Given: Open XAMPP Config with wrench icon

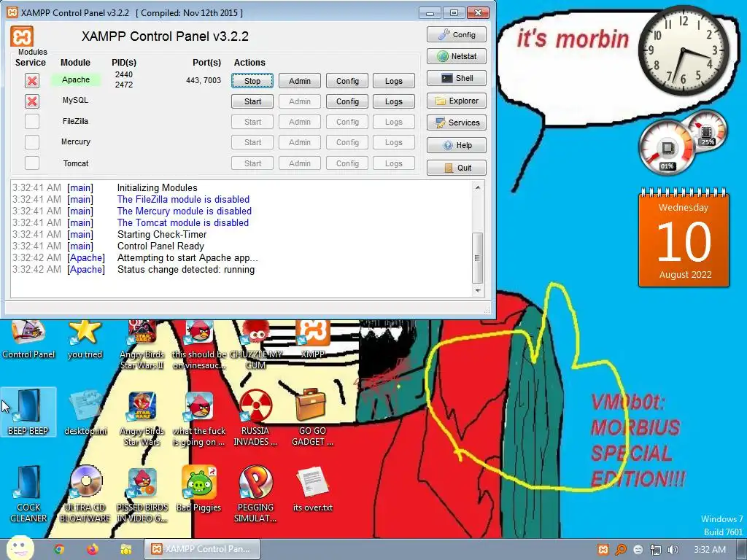Looking at the screenshot, I should [x=457, y=35].
